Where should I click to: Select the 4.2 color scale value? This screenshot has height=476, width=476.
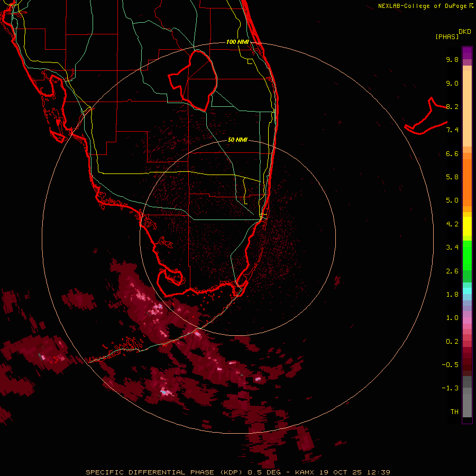452,224
